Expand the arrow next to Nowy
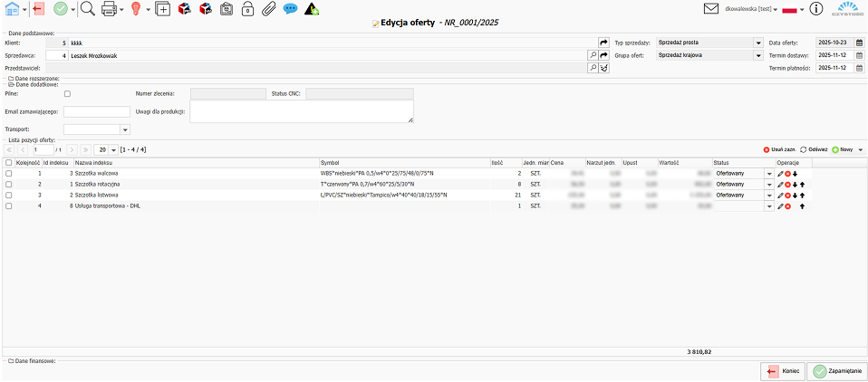Viewport: 868px width, 382px height. (x=860, y=150)
